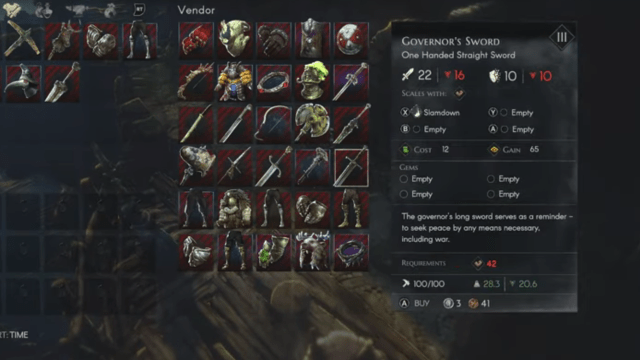Select the green slime-covered helmet

click(312, 82)
